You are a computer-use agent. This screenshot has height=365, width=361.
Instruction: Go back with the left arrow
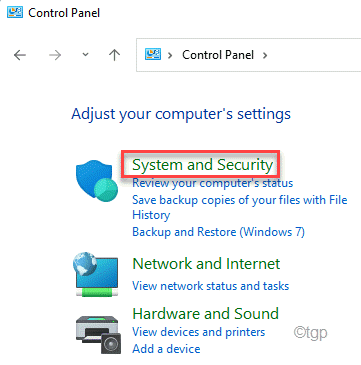[20, 55]
